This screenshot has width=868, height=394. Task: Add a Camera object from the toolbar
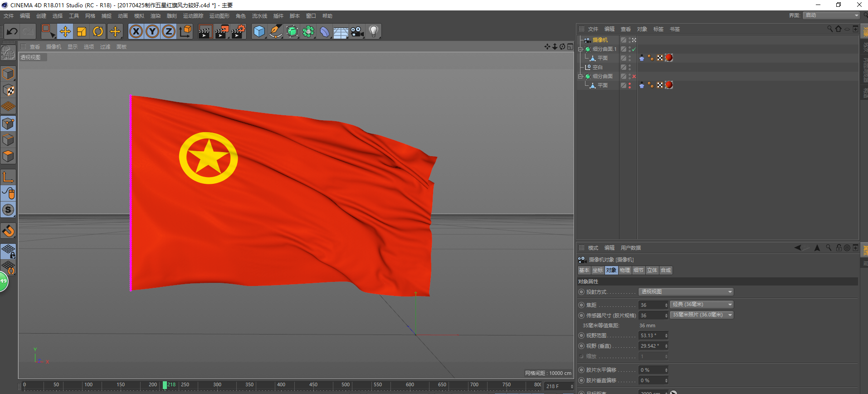pos(357,31)
